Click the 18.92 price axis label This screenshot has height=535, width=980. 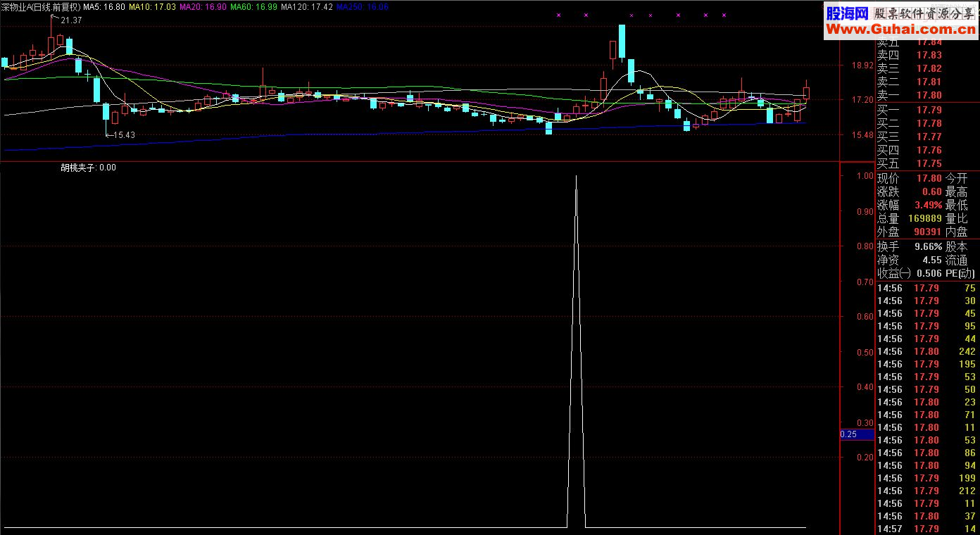pos(862,65)
